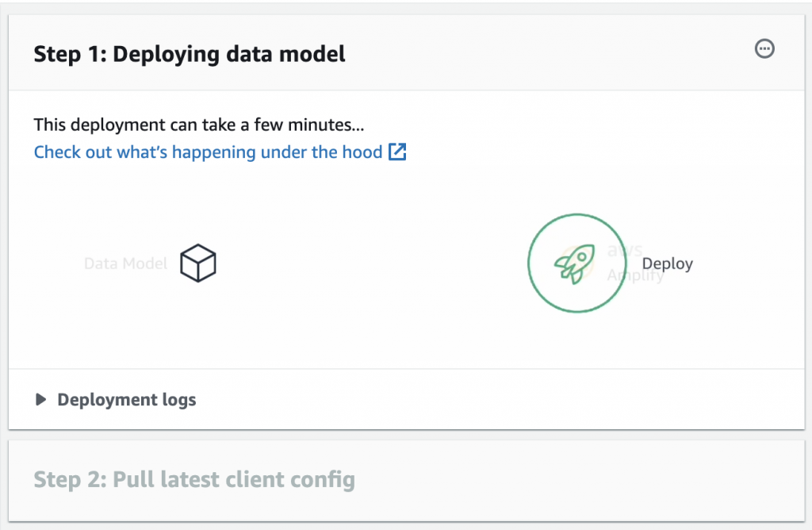
Task: Click the in-progress ellipsis icon in Step 1 header
Action: click(764, 49)
